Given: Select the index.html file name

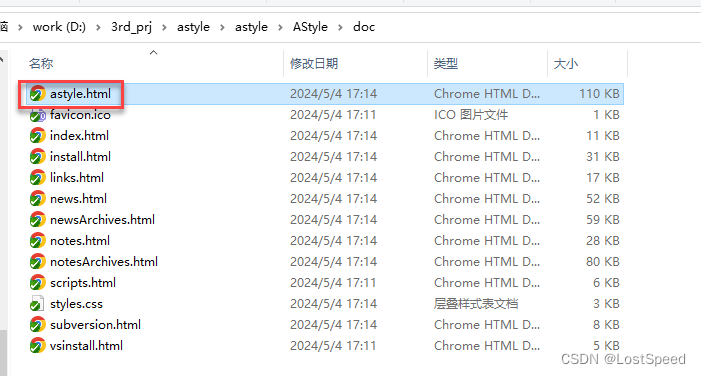Looking at the screenshot, I should [79, 136].
